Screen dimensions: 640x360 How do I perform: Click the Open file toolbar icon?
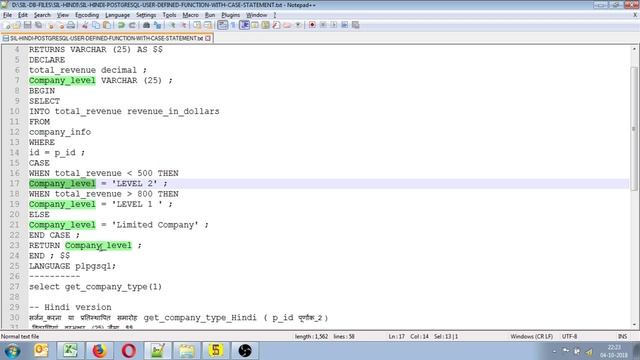point(17,25)
